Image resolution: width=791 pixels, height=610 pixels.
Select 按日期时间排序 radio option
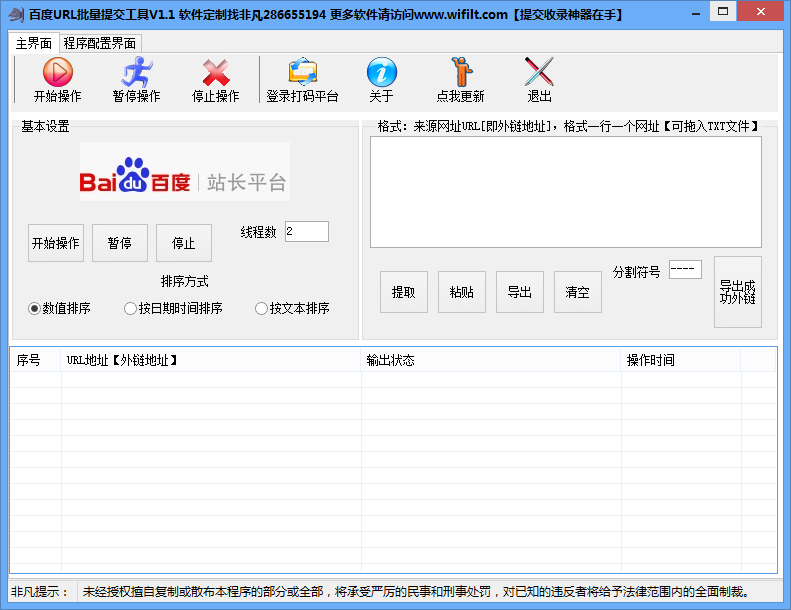tap(173, 308)
